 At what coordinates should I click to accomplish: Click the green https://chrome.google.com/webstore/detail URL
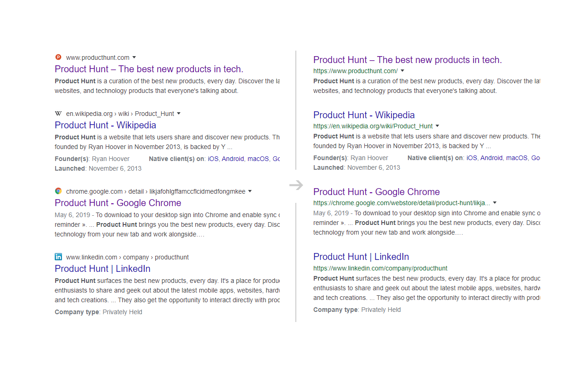click(x=401, y=203)
